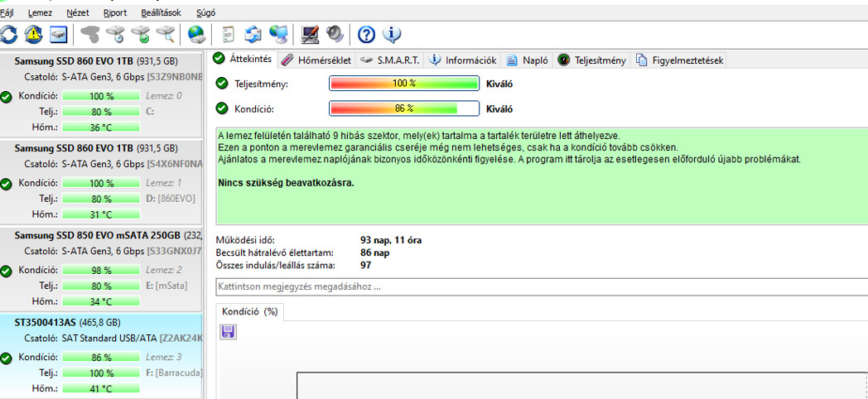Click the 'E: [mSata]' drive label

[x=166, y=286]
